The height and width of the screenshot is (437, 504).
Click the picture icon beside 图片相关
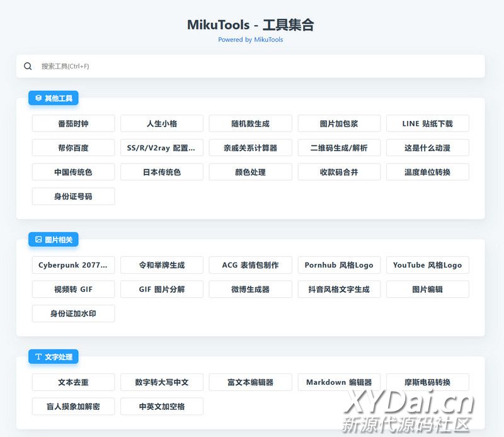pyautogui.click(x=38, y=240)
